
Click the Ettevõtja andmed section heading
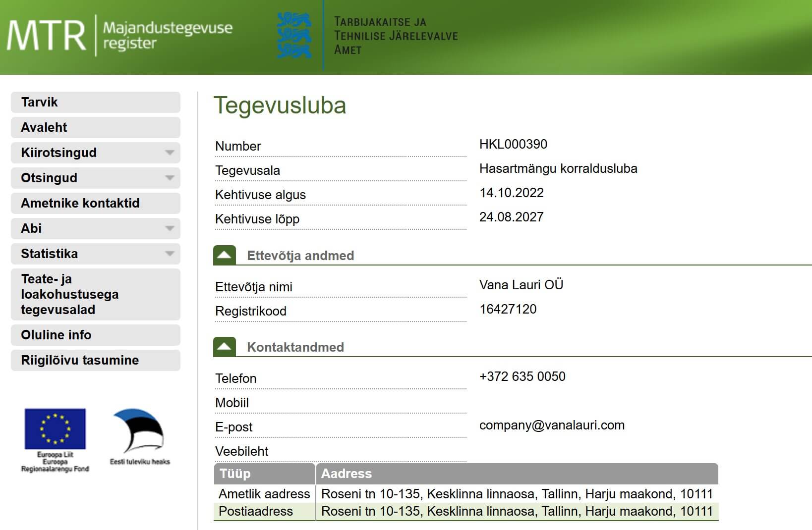click(300, 256)
